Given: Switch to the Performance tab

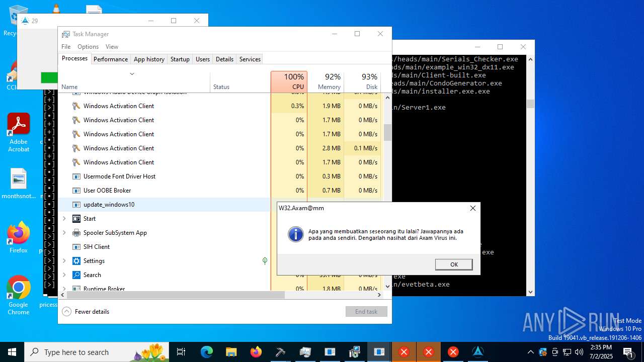Looking at the screenshot, I should [x=111, y=59].
